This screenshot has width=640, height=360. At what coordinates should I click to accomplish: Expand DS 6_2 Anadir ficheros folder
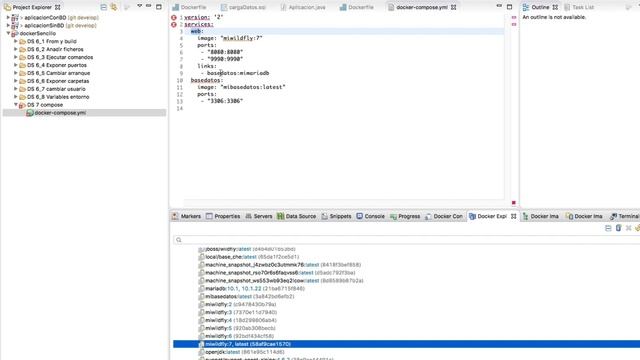click(x=16, y=49)
